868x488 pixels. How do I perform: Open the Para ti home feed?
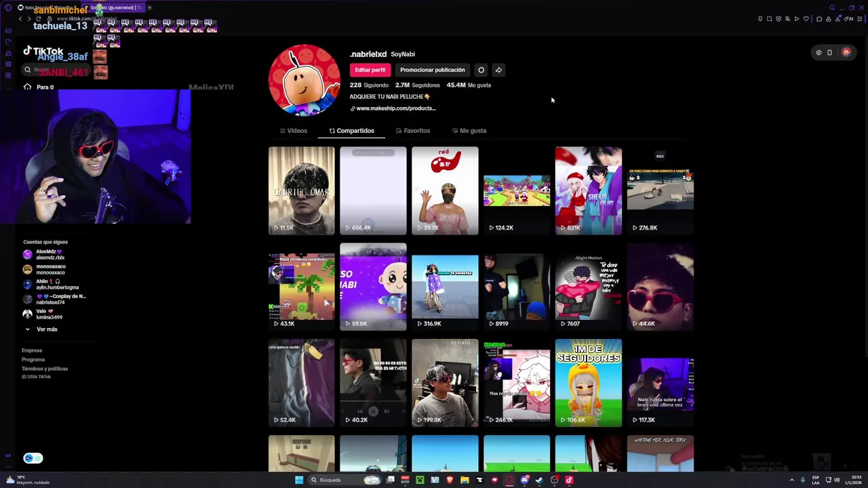tap(38, 87)
